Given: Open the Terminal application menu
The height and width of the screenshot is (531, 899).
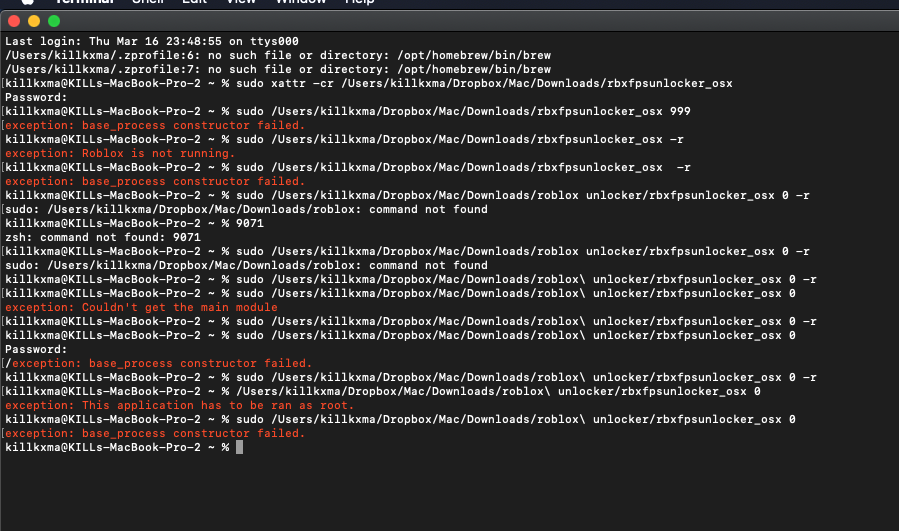Looking at the screenshot, I should tap(84, 2).
